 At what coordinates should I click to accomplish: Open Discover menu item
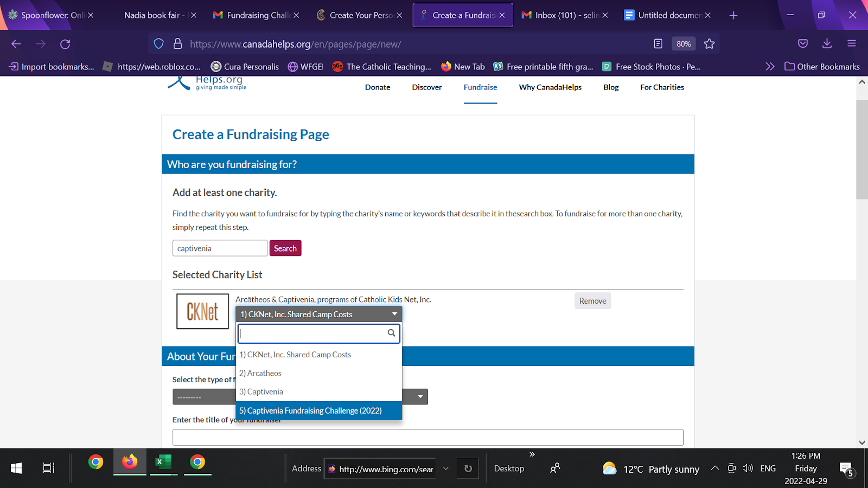click(427, 87)
